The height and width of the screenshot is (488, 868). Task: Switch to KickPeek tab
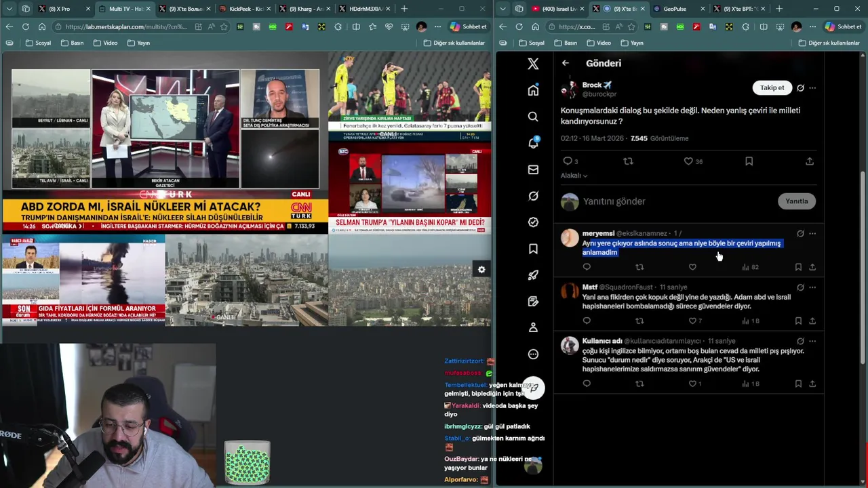245,9
